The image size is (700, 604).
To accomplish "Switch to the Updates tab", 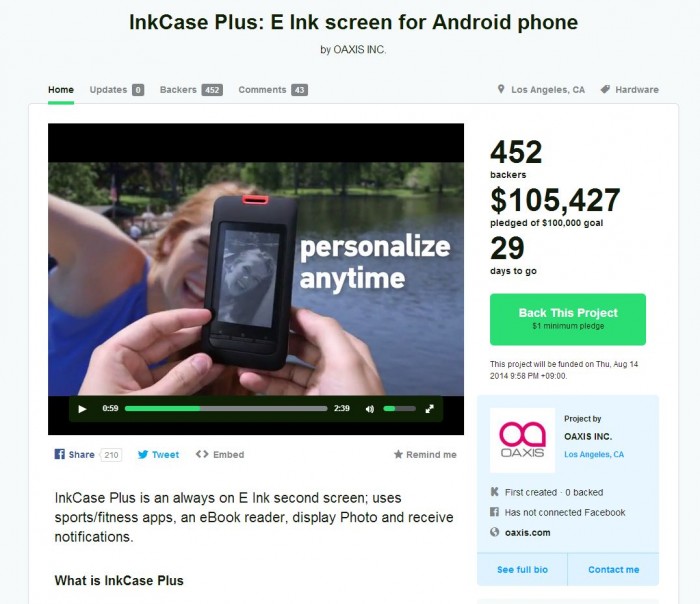I will click(117, 90).
